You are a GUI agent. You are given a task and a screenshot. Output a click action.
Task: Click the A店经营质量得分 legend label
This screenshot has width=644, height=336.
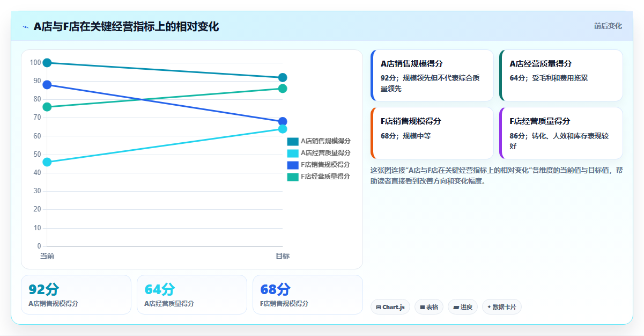(325, 153)
